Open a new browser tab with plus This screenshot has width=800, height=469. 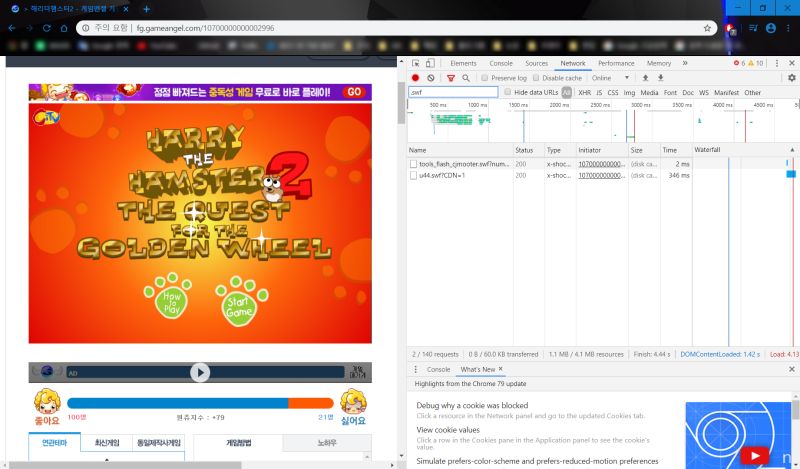pos(146,9)
